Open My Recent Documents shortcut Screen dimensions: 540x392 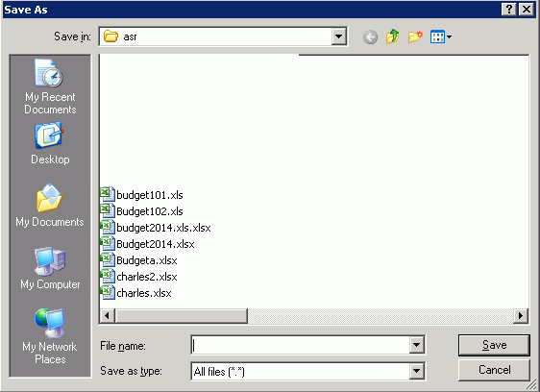[x=50, y=86]
